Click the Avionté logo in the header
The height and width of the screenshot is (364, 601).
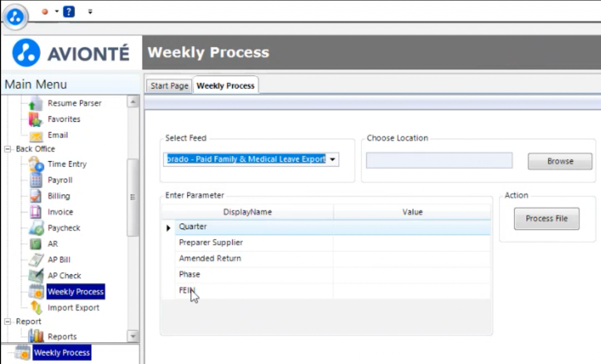[71, 53]
